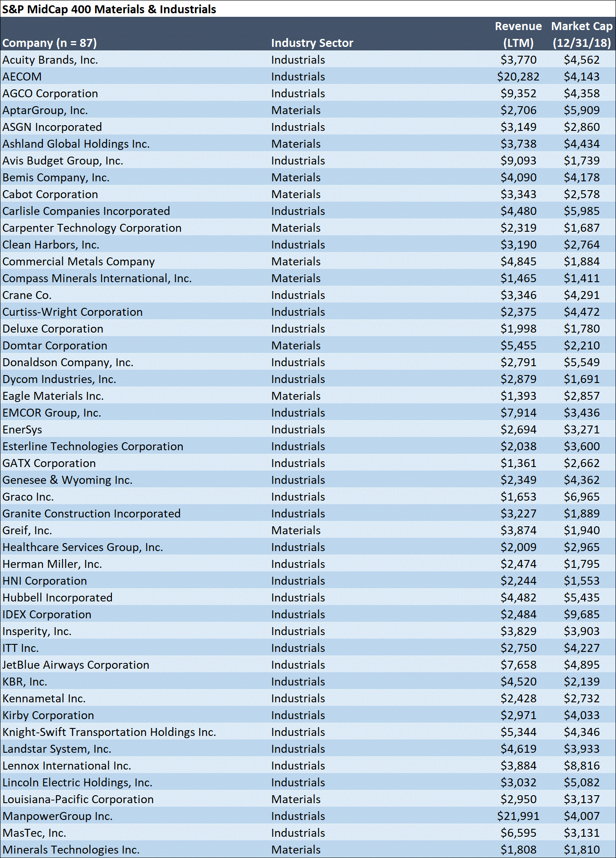Select 'Dycom Industries, Inc.' cell

[59, 379]
